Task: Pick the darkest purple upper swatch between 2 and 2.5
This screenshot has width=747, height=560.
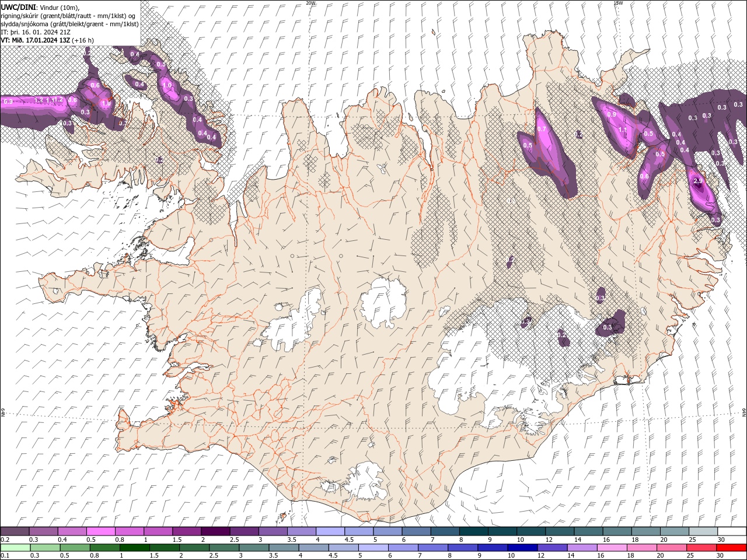Action: click(x=216, y=531)
